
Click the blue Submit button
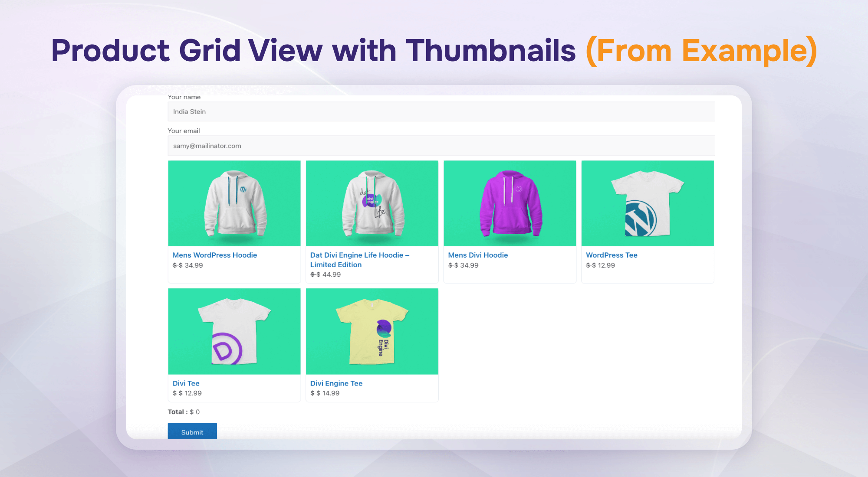(x=192, y=431)
